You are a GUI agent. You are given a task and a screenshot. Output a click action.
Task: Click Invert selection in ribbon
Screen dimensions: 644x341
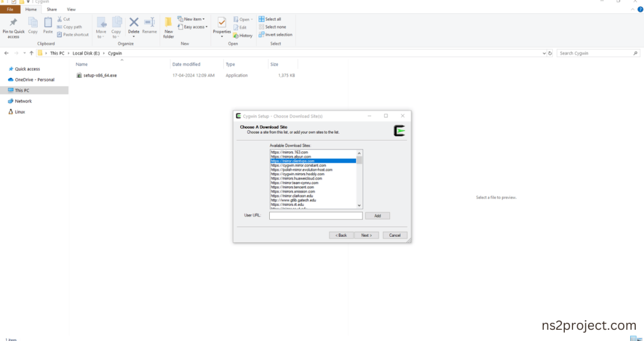275,35
